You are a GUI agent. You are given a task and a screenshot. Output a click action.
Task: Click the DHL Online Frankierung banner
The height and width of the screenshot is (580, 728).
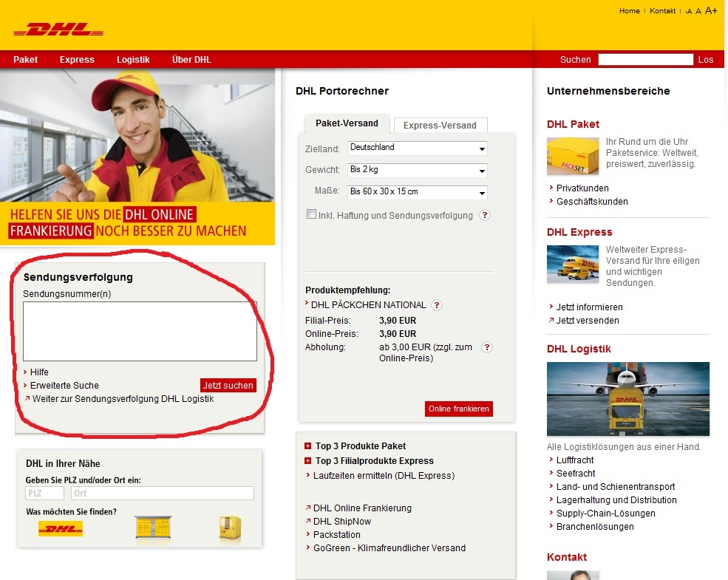(137, 157)
